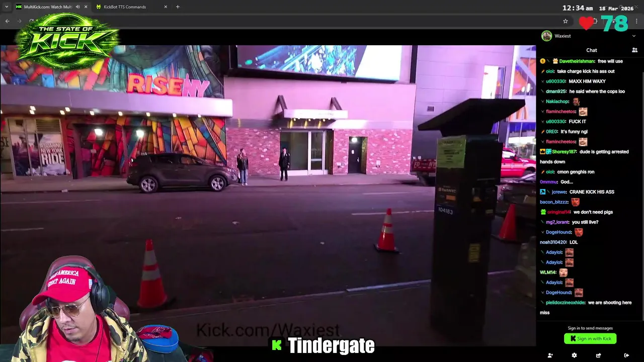Go back in browser history

coord(7,21)
